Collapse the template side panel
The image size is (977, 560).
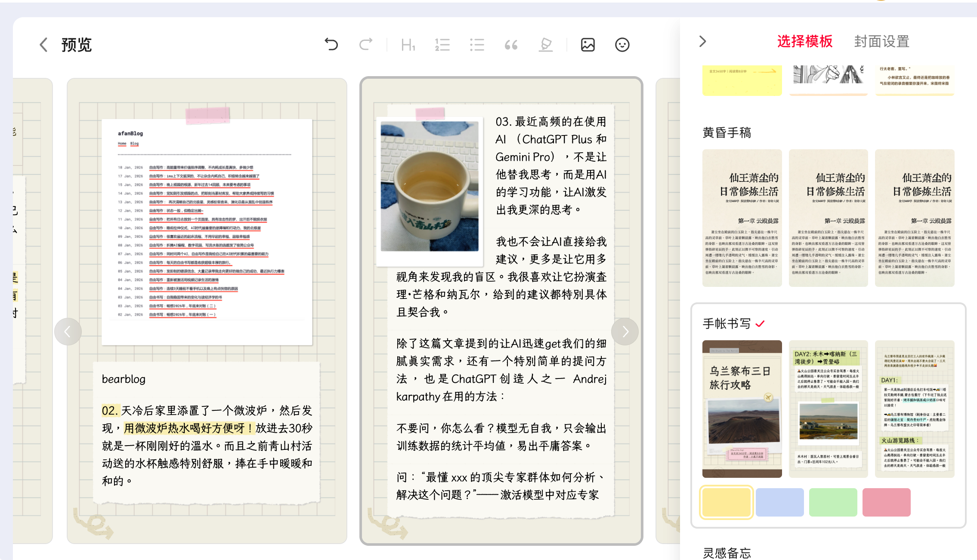coord(702,41)
